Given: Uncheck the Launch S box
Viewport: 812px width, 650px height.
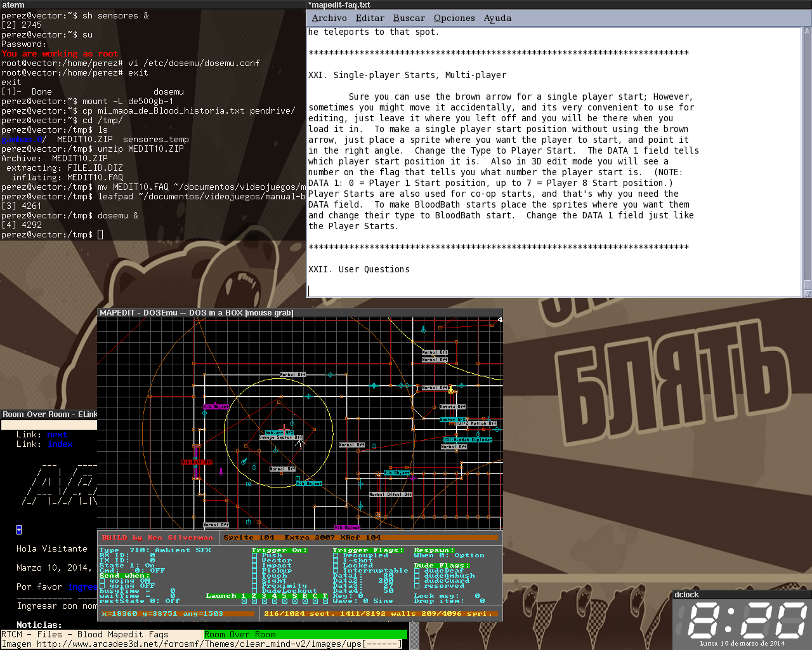Looking at the screenshot, I should click(295, 601).
